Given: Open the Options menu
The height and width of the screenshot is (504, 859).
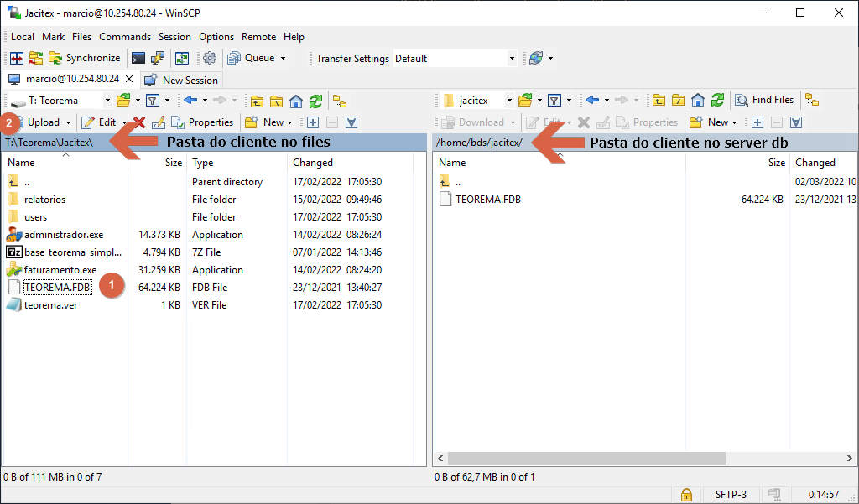Looking at the screenshot, I should click(216, 37).
